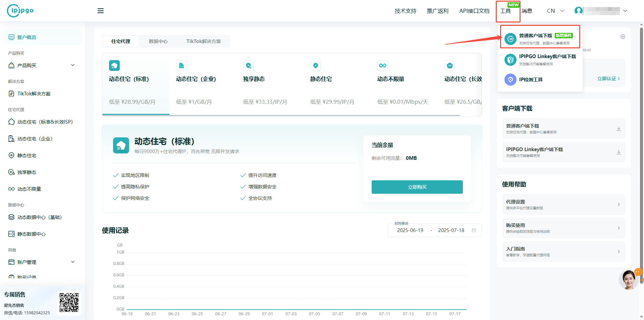Click the start date 2025-06-19 field
Image resolution: width=644 pixels, height=320 pixels.
(410, 230)
